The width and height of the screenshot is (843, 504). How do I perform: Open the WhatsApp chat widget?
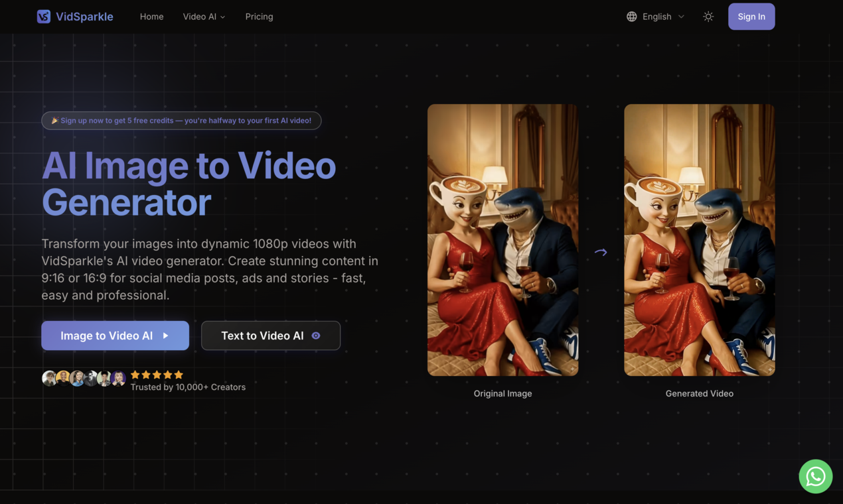point(815,476)
